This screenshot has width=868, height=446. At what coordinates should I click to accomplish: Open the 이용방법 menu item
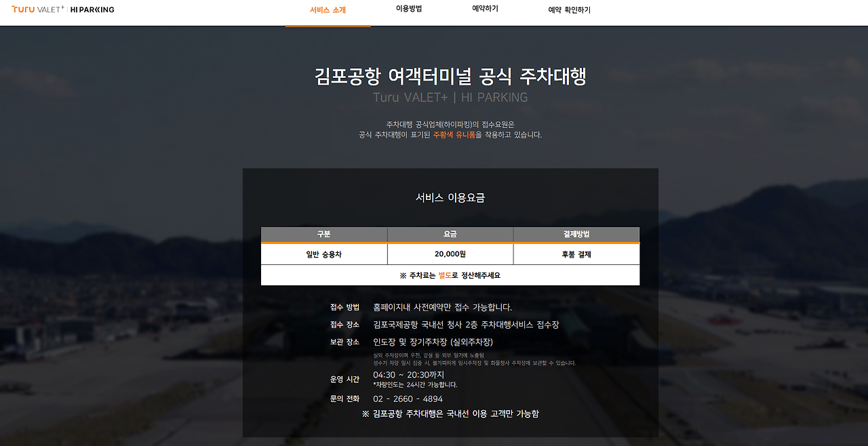409,9
